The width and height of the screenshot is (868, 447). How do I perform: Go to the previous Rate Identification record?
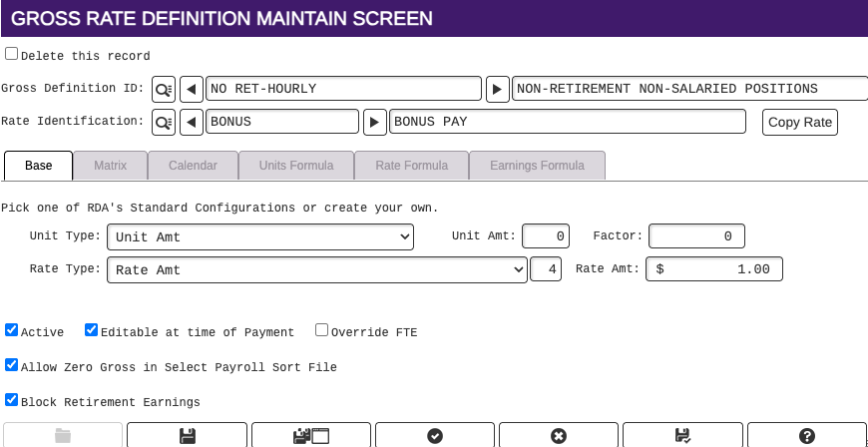pyautogui.click(x=192, y=122)
